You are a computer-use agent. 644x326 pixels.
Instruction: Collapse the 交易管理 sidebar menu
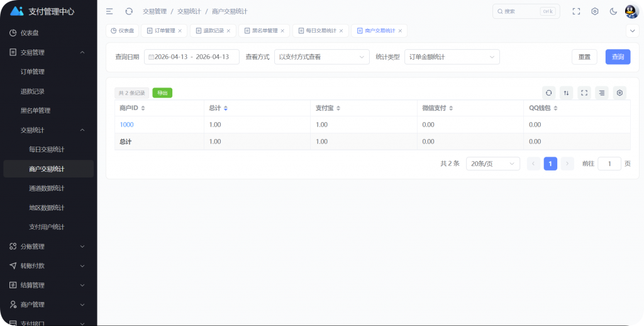click(48, 52)
